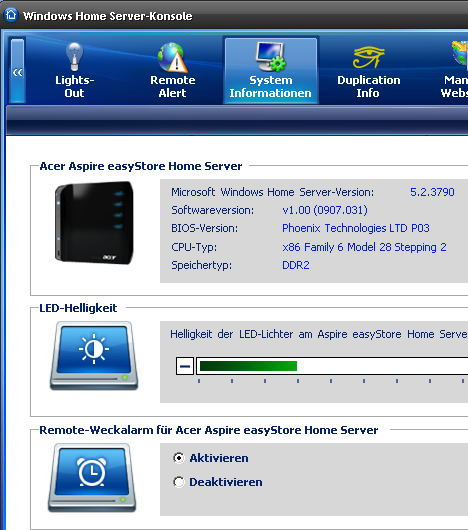
Task: Click the Acer Aspire easyStore Home Server heading
Action: [141, 166]
